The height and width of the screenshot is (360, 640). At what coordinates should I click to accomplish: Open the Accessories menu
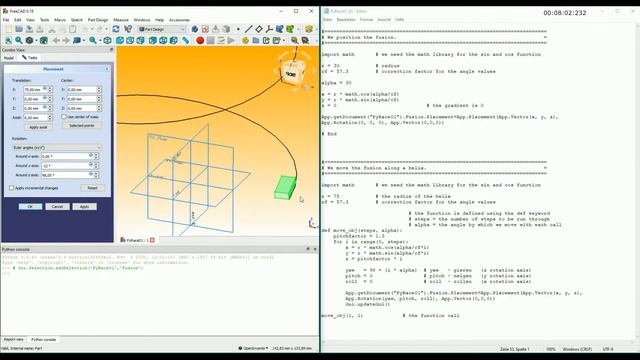179,20
